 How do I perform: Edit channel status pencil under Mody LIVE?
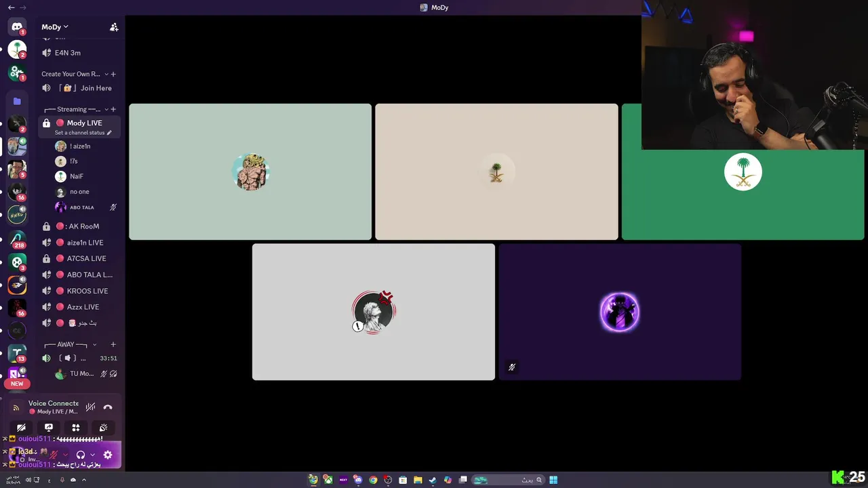click(x=109, y=133)
